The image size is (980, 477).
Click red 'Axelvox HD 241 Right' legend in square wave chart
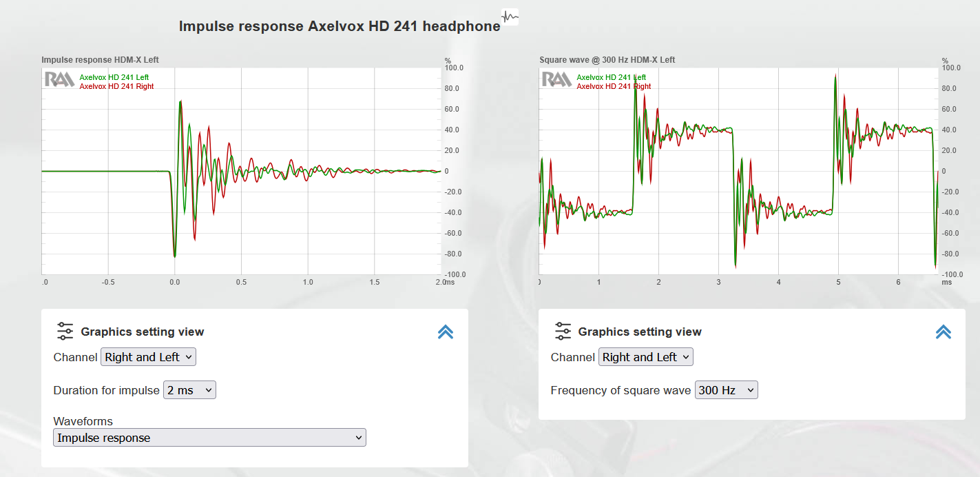click(614, 86)
